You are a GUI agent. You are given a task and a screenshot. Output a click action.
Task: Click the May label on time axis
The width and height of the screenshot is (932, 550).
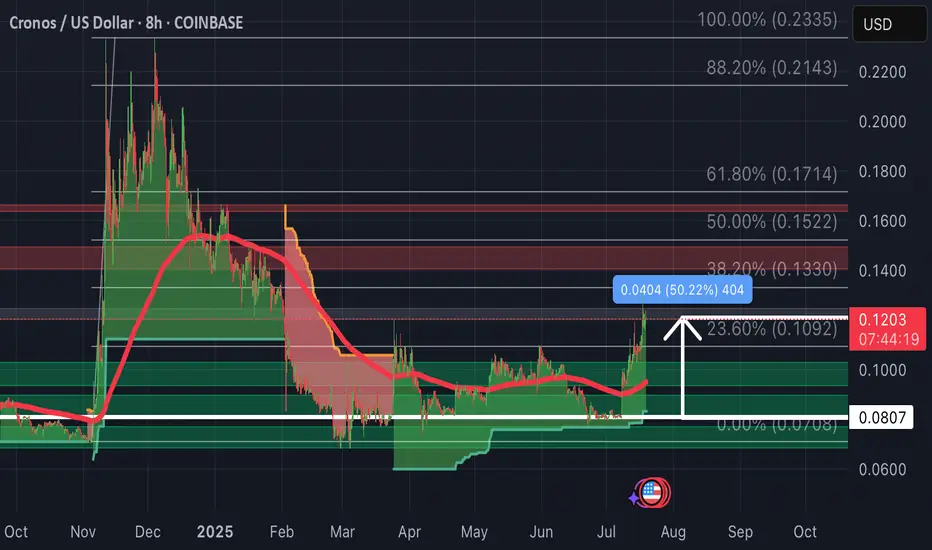click(x=474, y=532)
